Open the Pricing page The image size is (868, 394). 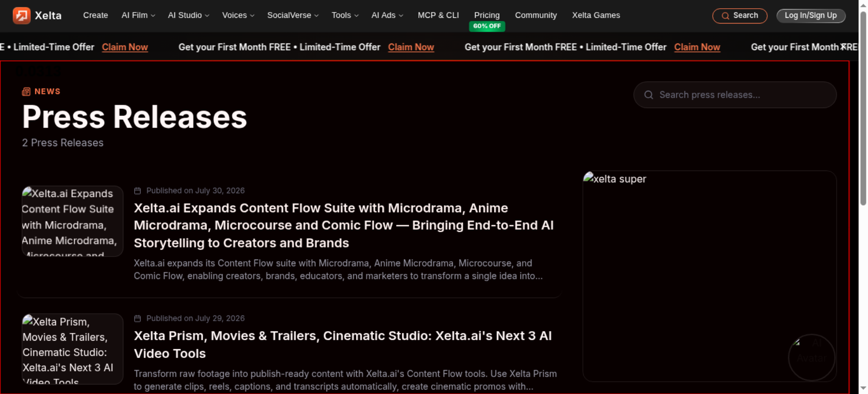487,15
